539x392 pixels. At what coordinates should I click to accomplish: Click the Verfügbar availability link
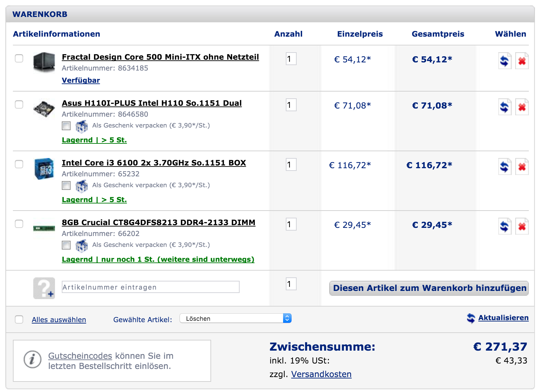[x=81, y=80]
